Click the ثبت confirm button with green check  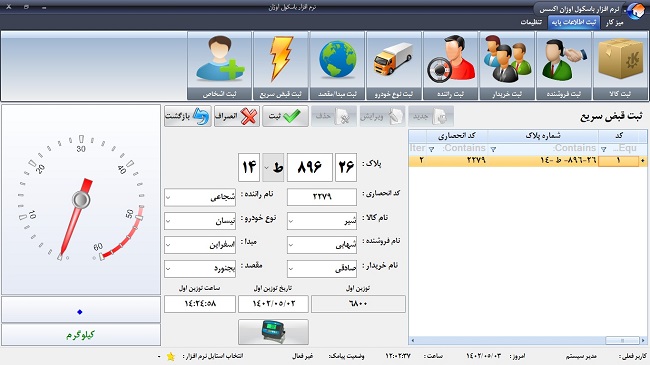(285, 116)
